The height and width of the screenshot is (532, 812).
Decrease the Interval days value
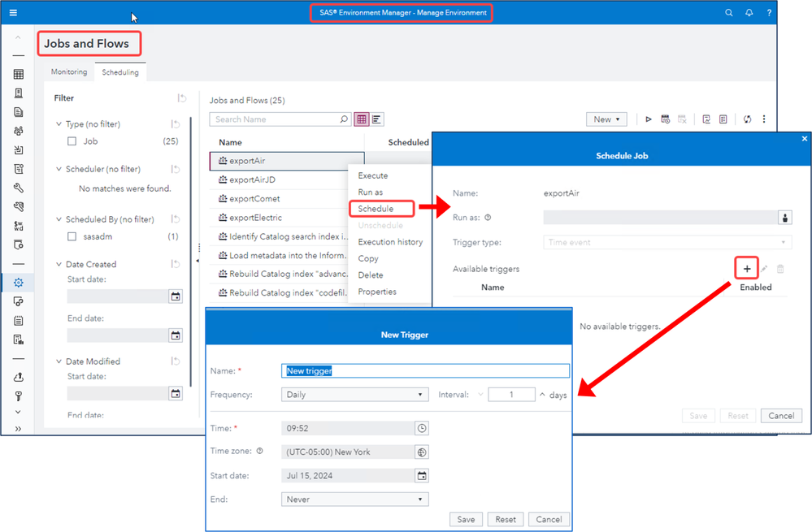480,395
